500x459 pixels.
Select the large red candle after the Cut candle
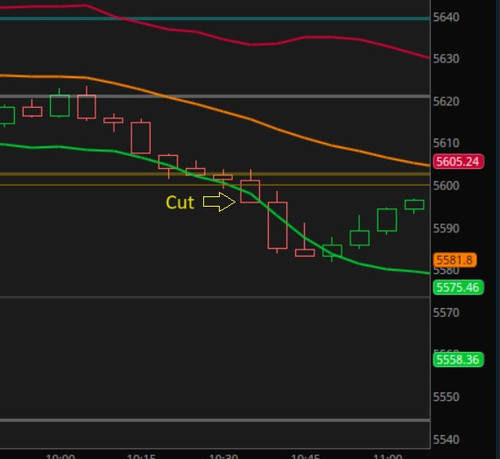coord(277,225)
